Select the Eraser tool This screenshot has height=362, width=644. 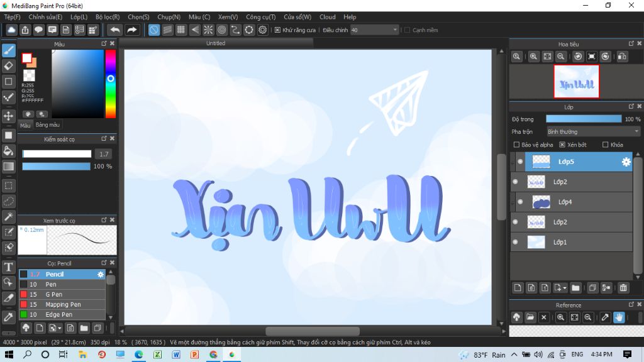(x=9, y=65)
